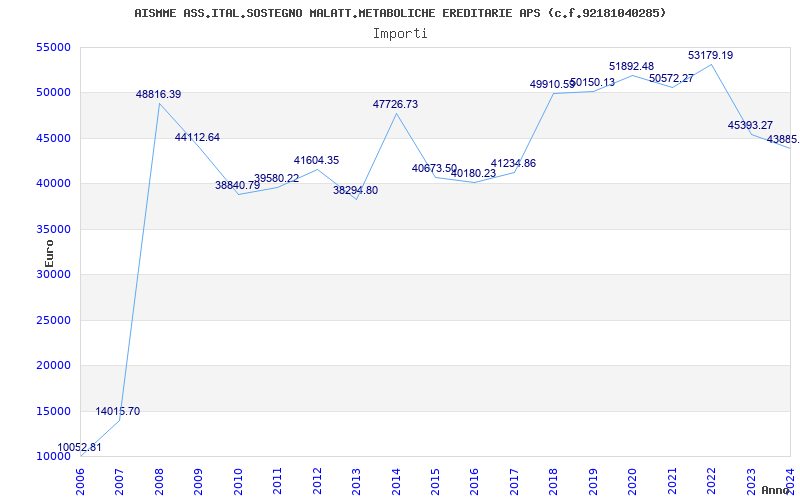Viewport: 800px width, 500px height.
Task: Click the 44112.64 data label
Action: click(197, 137)
